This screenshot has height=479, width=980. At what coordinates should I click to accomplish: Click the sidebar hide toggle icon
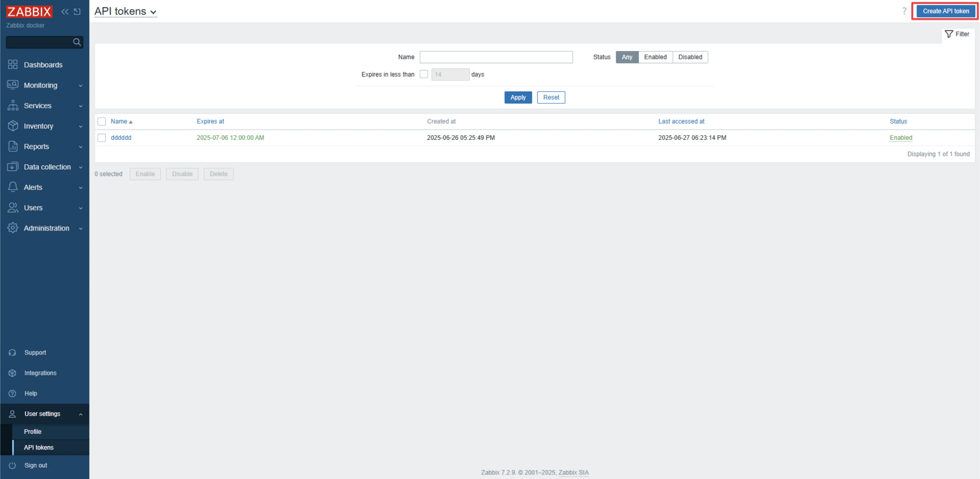(x=77, y=12)
